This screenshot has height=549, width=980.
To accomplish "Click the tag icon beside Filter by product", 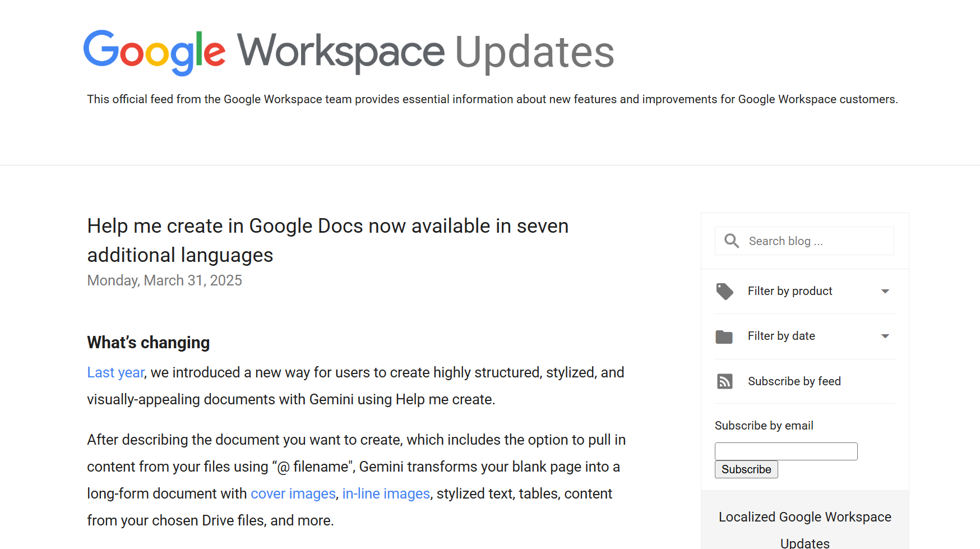I will 725,291.
